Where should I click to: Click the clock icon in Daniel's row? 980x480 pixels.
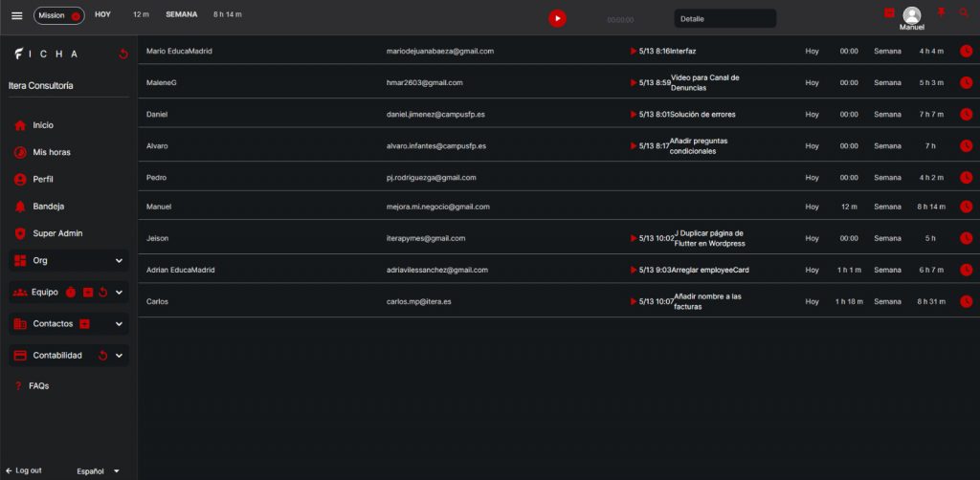[x=966, y=115]
